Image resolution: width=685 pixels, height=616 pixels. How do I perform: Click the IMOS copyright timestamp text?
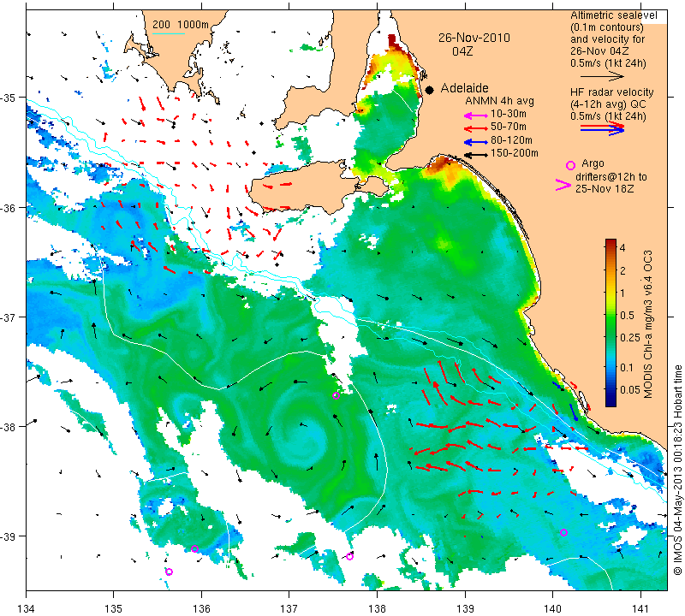click(678, 470)
